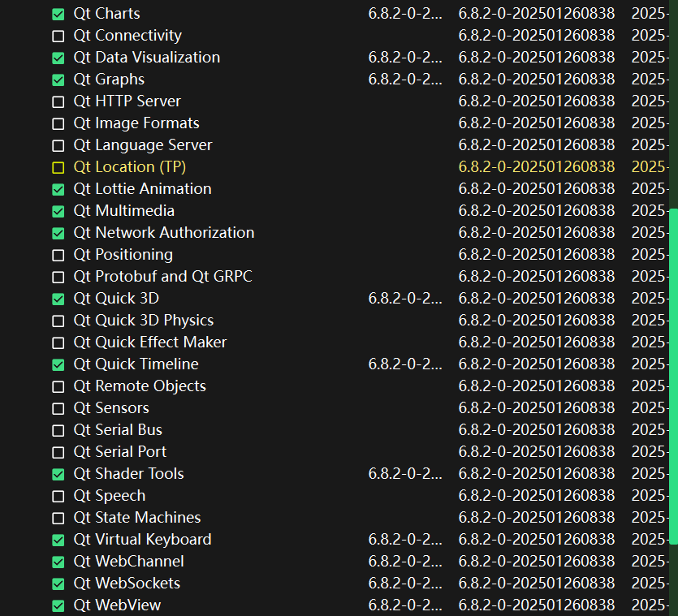Click the Qt Shader Tools label
The image size is (678, 616).
click(x=129, y=474)
